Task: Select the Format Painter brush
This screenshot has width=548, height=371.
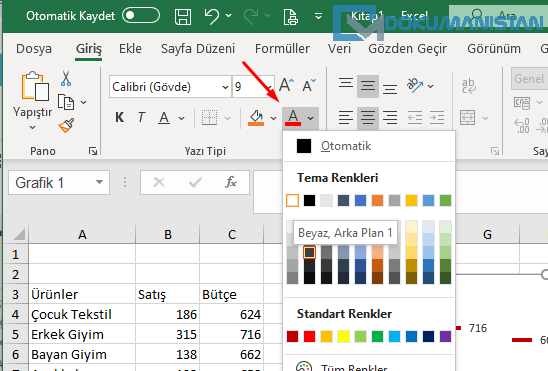Action: (x=66, y=125)
